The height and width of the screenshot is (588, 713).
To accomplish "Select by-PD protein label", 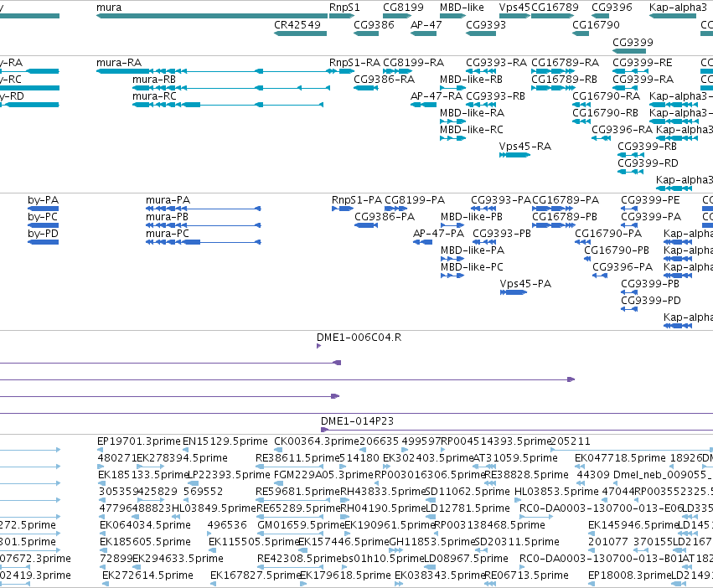I will click(x=43, y=234).
